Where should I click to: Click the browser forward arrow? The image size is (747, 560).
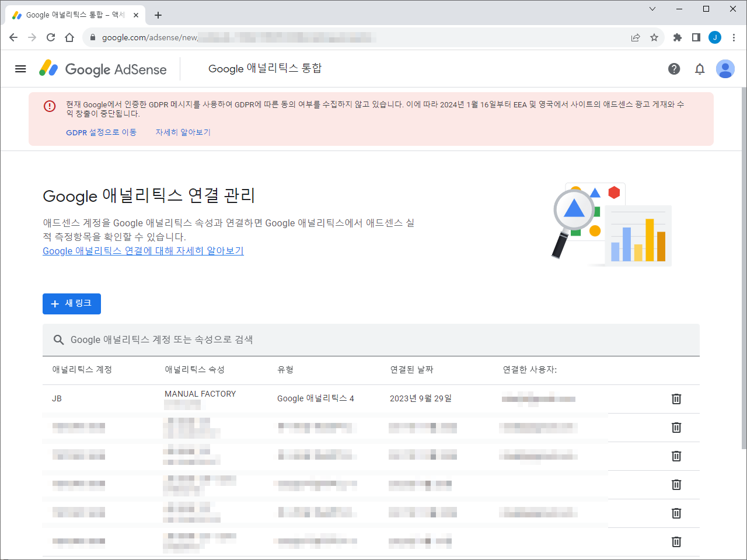point(32,37)
